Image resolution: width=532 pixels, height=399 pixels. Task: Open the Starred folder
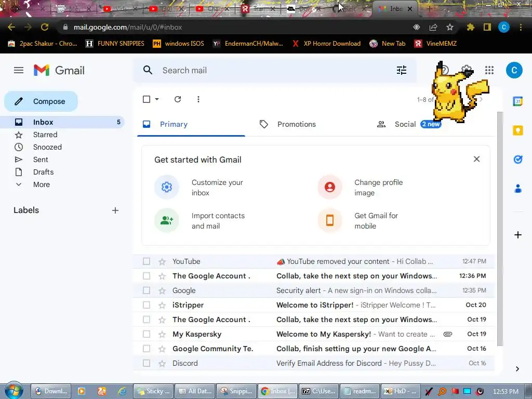(62, 135)
